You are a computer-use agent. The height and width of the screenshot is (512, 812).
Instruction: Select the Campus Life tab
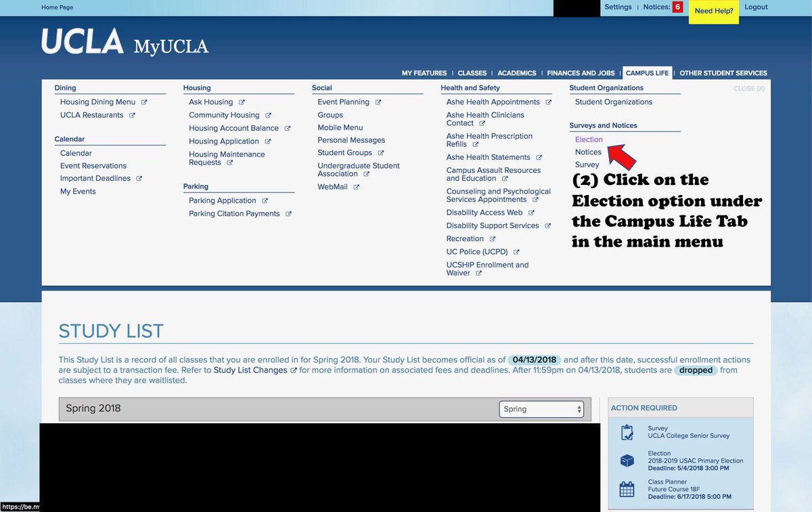647,73
